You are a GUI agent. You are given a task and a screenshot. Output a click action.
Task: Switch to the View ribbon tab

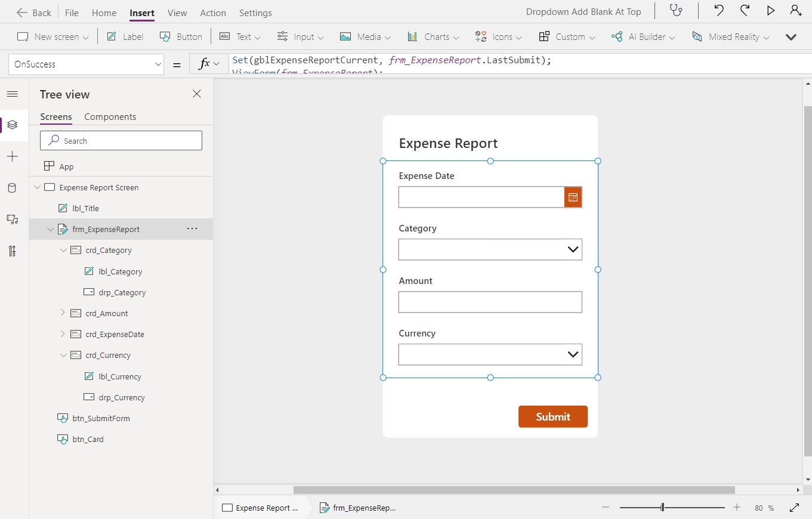coord(177,13)
